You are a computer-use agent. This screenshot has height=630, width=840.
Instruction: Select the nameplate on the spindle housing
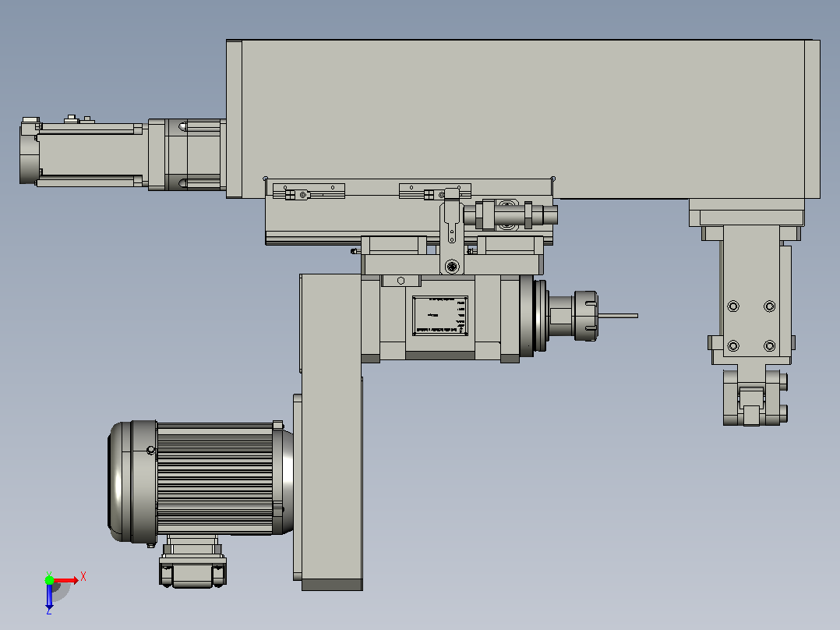click(440, 316)
